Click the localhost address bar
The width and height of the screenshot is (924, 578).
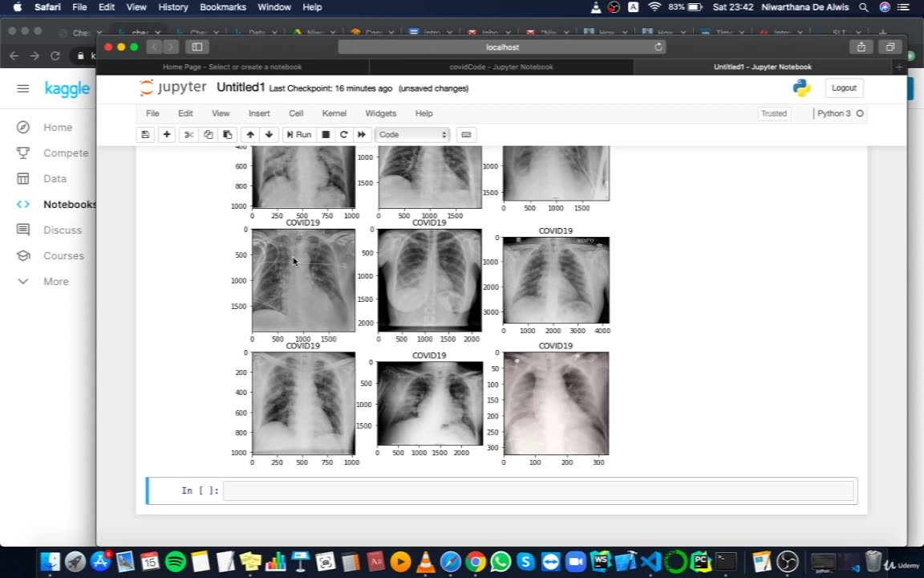[x=502, y=47]
